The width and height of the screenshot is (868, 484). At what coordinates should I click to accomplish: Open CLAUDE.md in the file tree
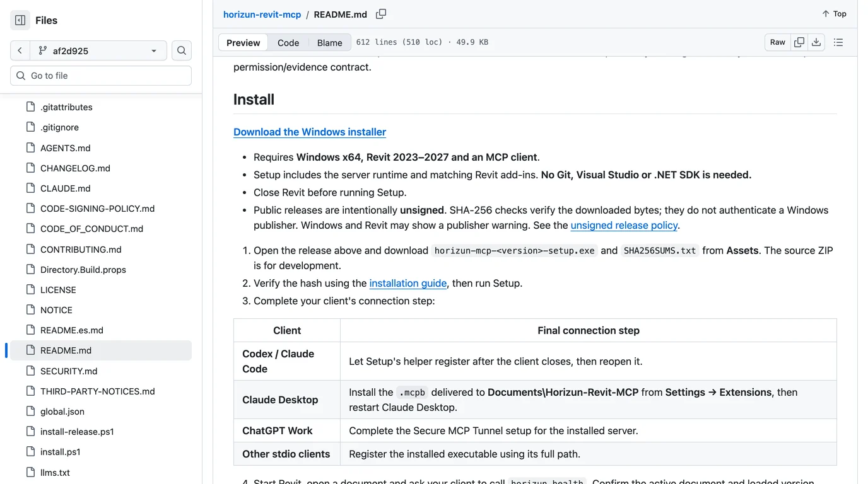coord(101,188)
